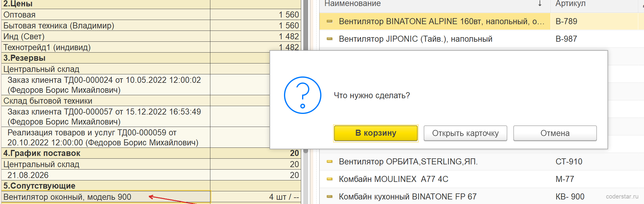
Task: Click the BINATONE ALPINE row item icon
Action: 330,21
